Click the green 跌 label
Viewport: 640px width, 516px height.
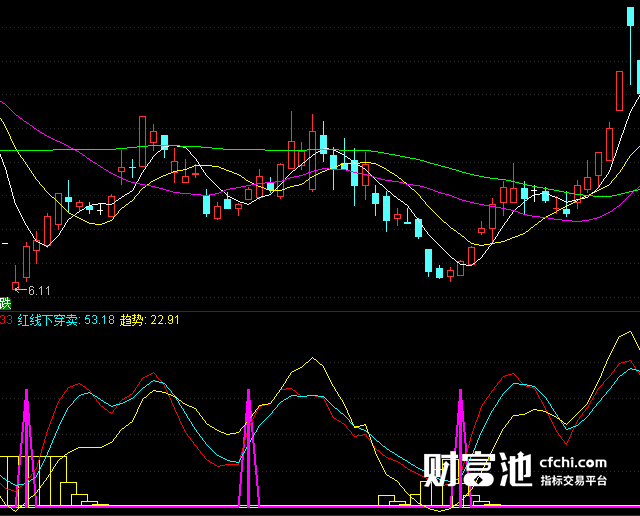(x=5, y=304)
